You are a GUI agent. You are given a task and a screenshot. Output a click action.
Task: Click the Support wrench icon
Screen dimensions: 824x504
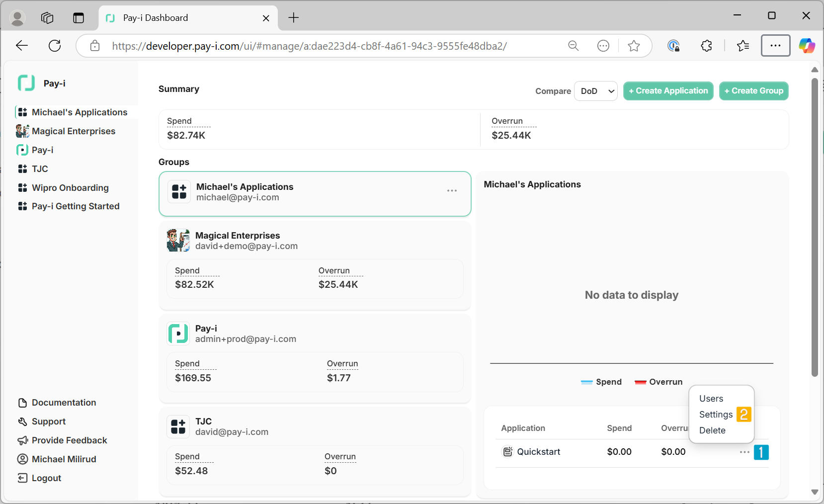click(22, 421)
